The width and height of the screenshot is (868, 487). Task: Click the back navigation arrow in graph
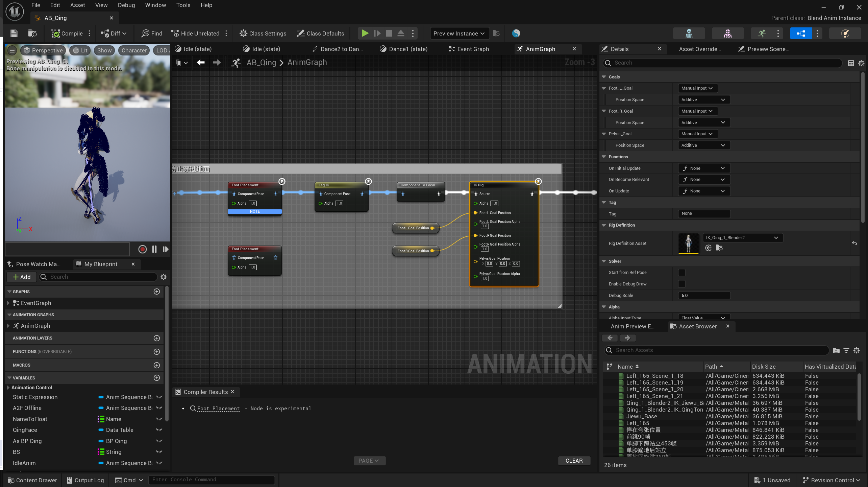pos(201,63)
